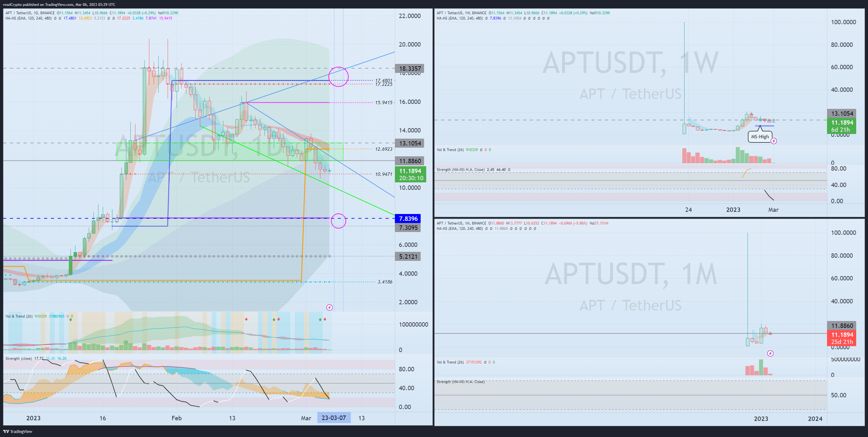Click the Strength (HA-MS: H.A. Close) legend on 1W
Viewport: 868px width, 437px height.
(461, 169)
